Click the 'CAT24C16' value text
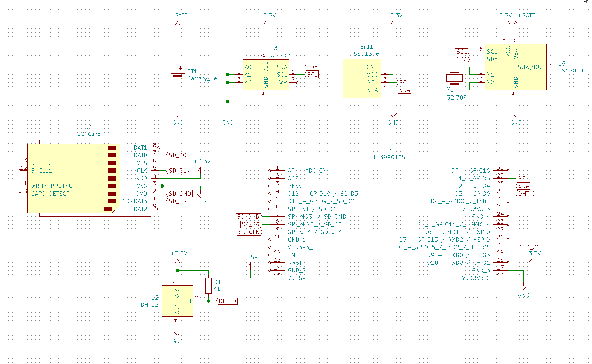The width and height of the screenshot is (592, 364). pos(281,55)
